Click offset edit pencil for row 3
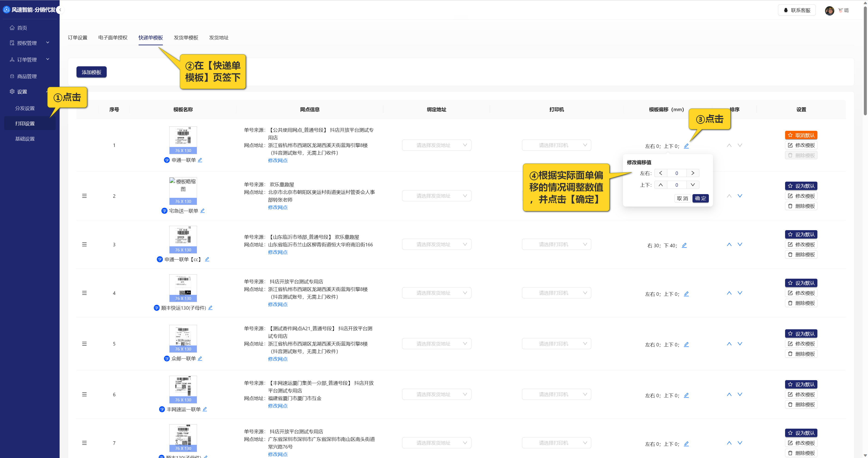 point(684,245)
